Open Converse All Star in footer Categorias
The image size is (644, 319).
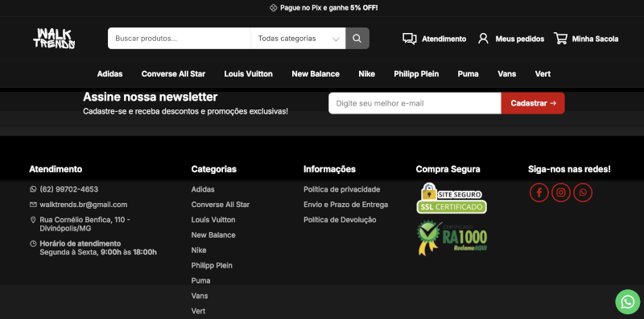click(220, 205)
